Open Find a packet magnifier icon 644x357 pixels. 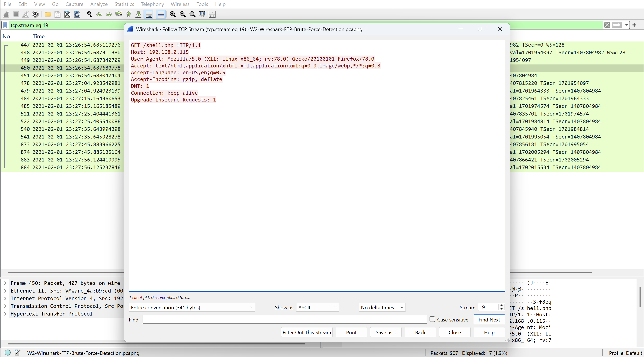tap(89, 14)
